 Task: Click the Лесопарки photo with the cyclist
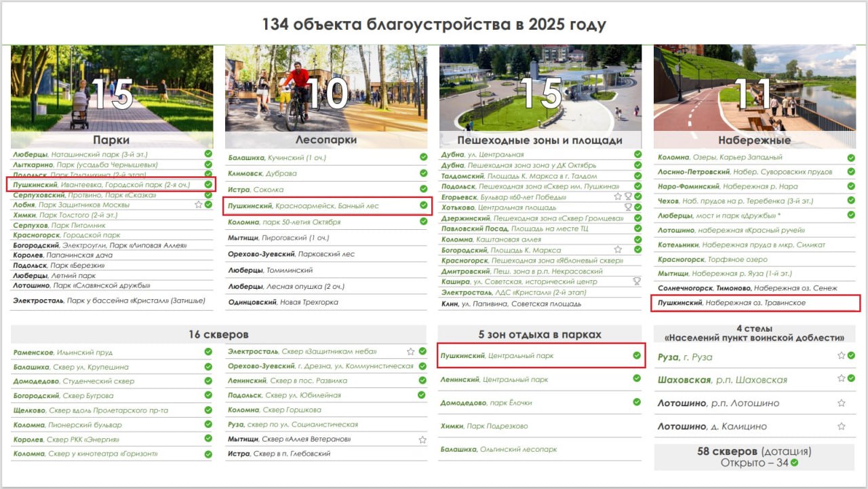coord(325,88)
